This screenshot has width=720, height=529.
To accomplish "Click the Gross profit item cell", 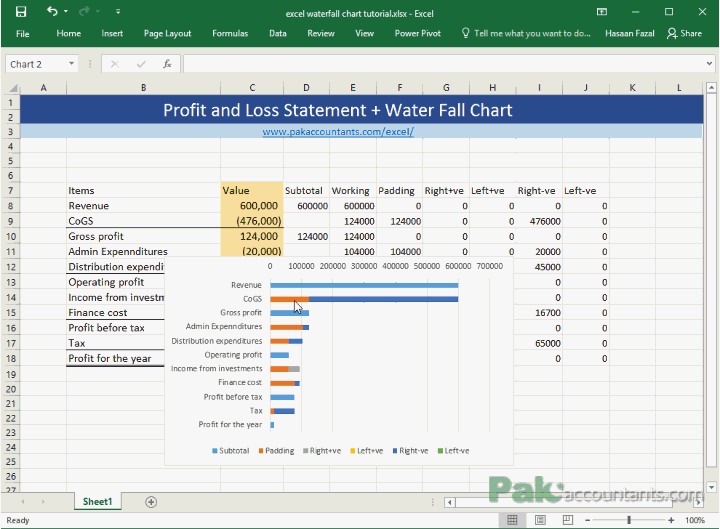I will [x=143, y=236].
